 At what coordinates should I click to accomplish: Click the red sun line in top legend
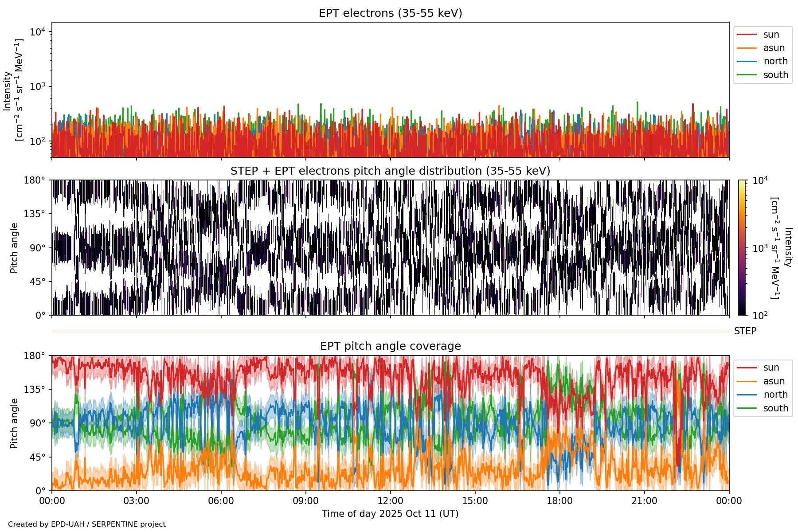click(x=746, y=35)
